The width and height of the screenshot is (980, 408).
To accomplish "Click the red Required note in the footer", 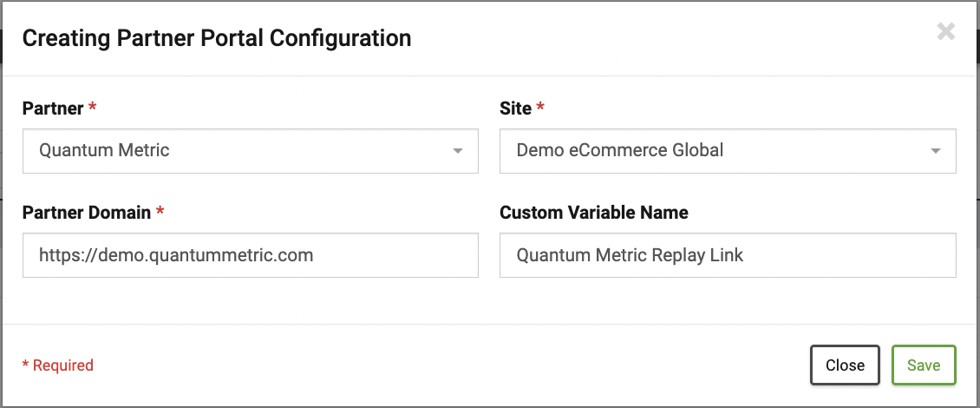I will tap(58, 365).
